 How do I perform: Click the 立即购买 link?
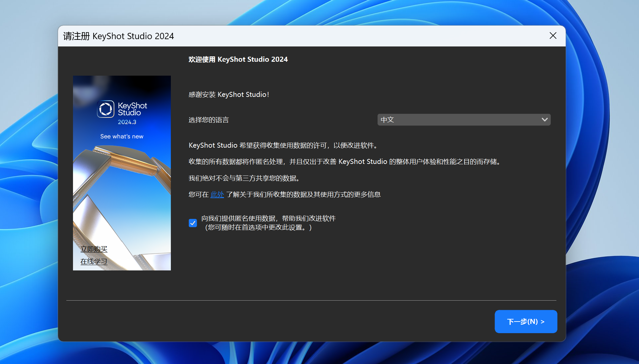[94, 249]
